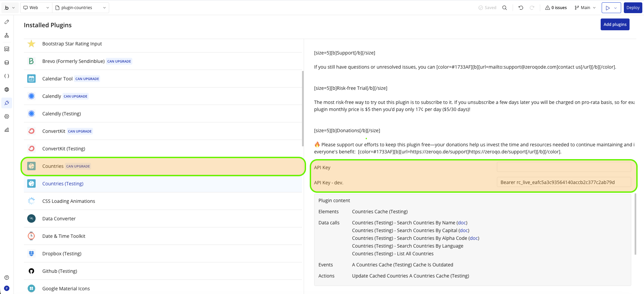Click the Deploy button
This screenshot has height=294, width=644.
(x=633, y=8)
